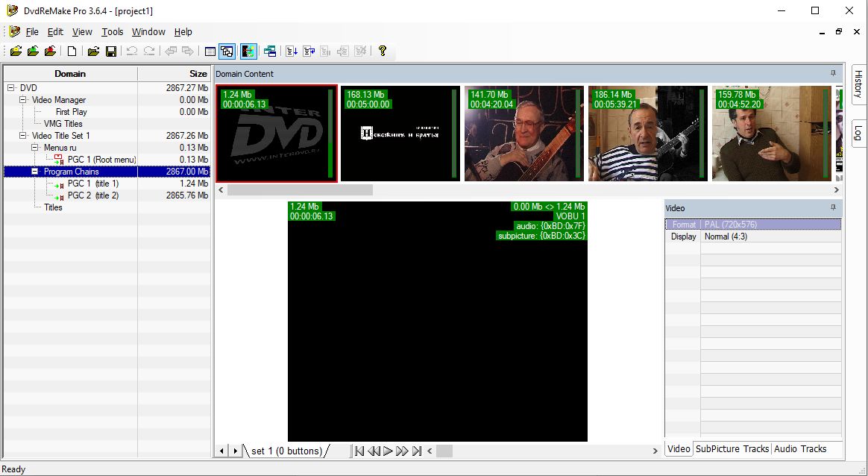
Task: Click the Save project floppy disk icon
Action: coord(110,51)
